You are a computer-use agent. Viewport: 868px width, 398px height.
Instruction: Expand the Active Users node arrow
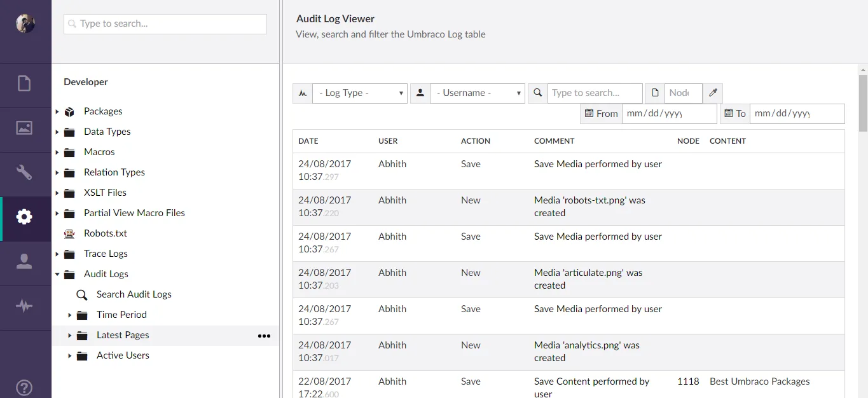pos(69,355)
